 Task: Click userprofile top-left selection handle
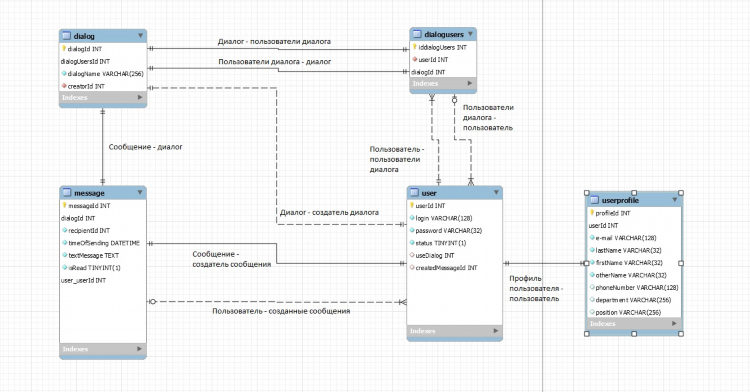click(587, 193)
